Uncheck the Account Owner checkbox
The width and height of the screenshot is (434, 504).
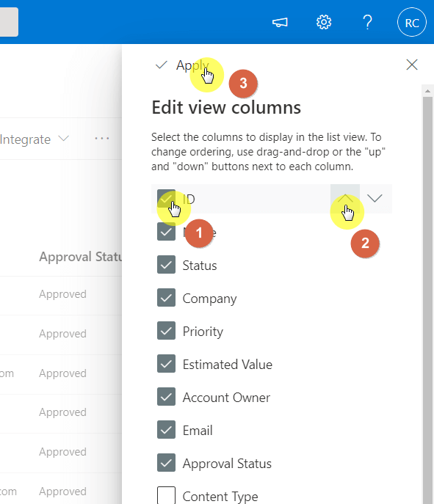point(166,397)
